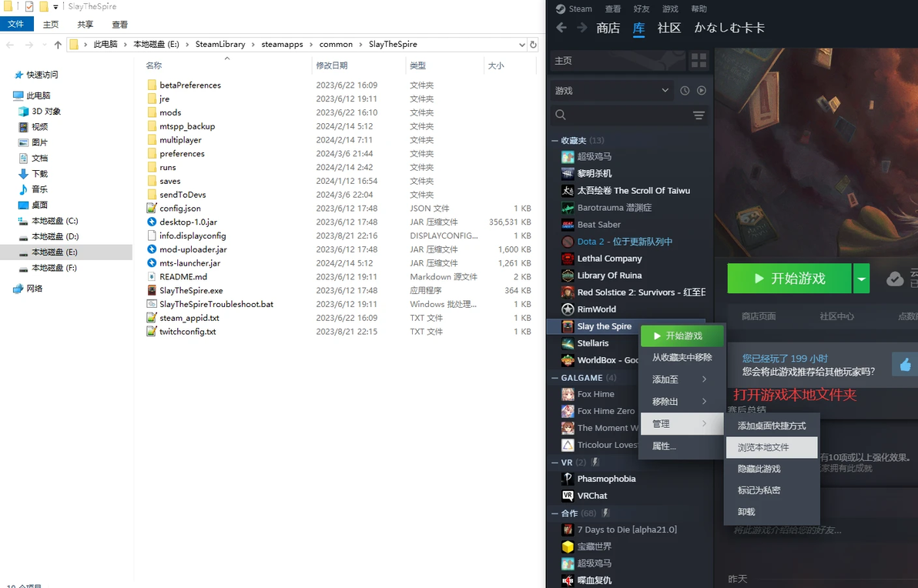
Task: Click 开始游戏 in the context menu
Action: pos(682,336)
